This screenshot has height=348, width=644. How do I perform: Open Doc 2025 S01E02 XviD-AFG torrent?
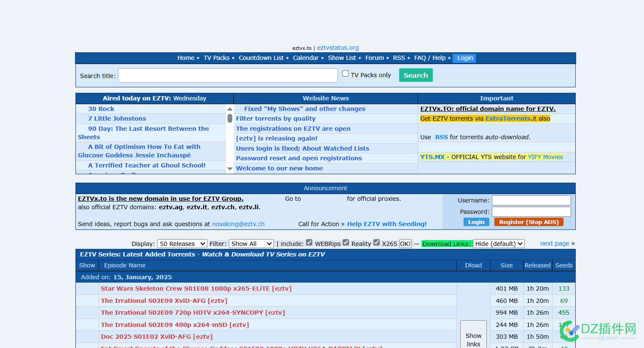[157, 337]
